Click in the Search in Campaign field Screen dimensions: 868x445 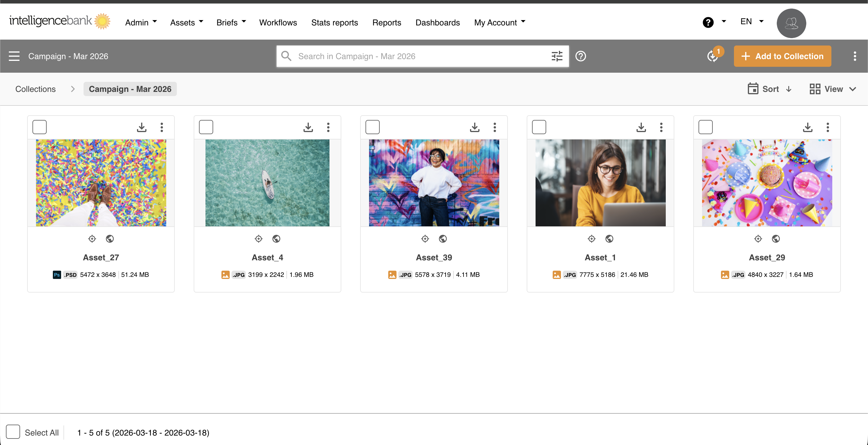click(418, 56)
